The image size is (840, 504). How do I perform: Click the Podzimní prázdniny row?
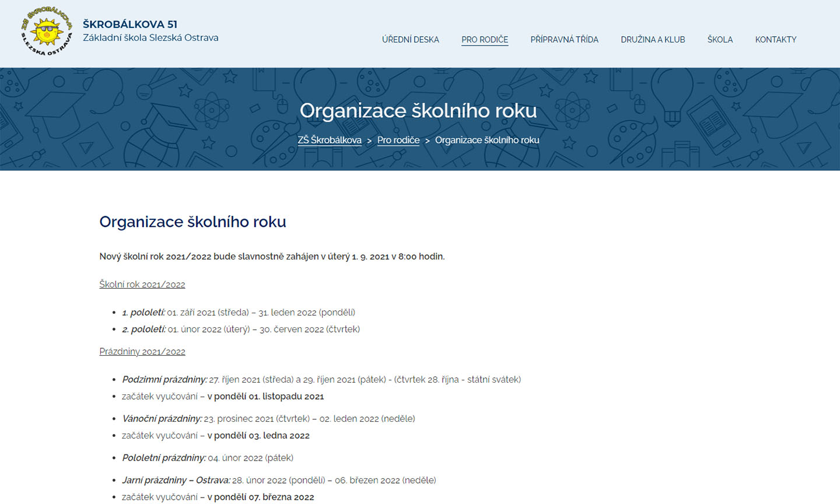(321, 380)
